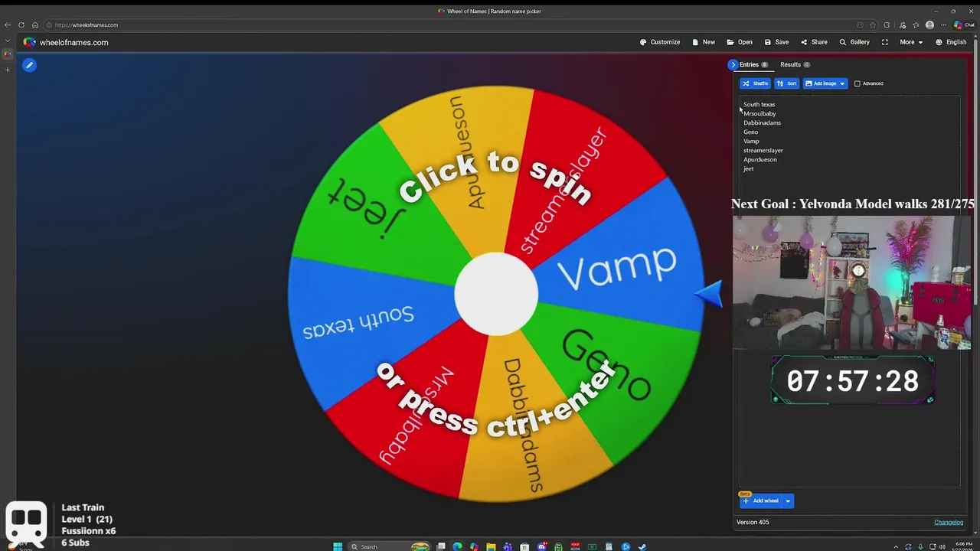Save the current wheel
Screen dimensions: 980x551
click(x=776, y=42)
